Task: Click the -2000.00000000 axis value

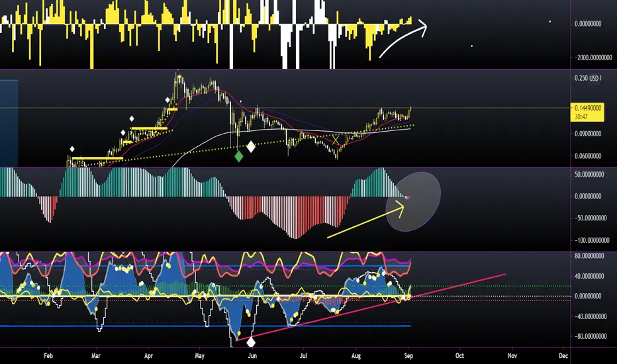Action: click(593, 58)
